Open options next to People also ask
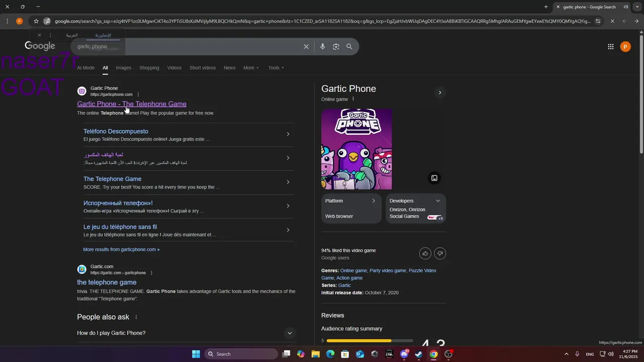Viewport: 644px width, 362px height. coord(136,317)
